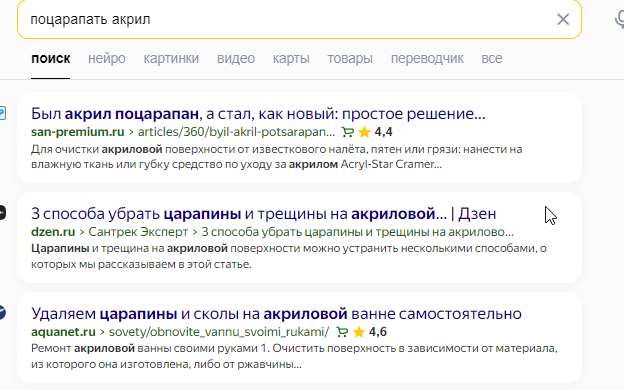The height and width of the screenshot is (390, 624).
Task: Clear the search query with the X icon
Action: pos(563,19)
